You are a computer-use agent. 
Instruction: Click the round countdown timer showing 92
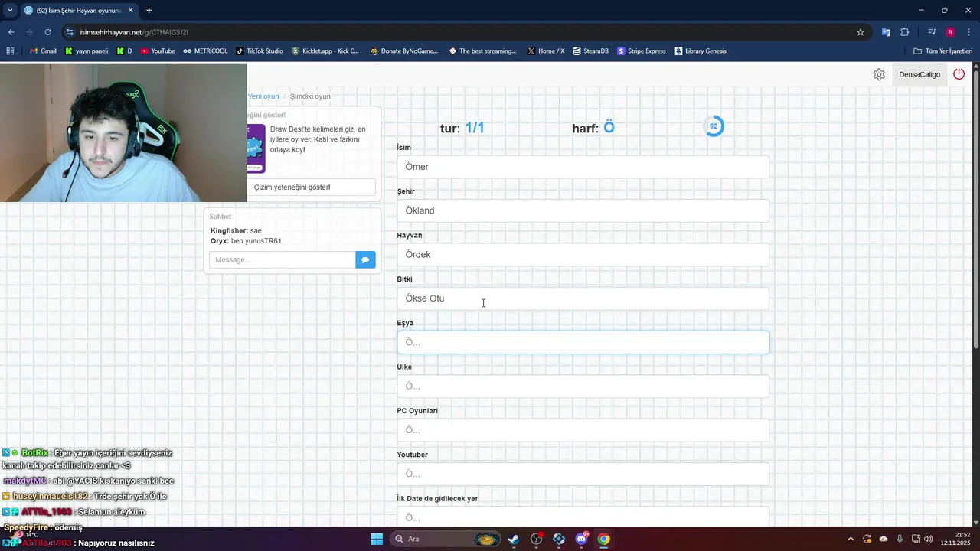point(714,126)
